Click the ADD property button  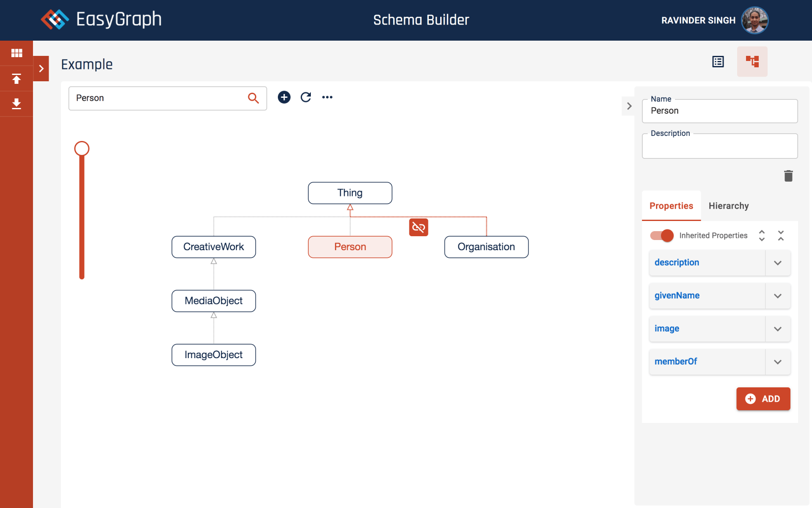pos(763,399)
